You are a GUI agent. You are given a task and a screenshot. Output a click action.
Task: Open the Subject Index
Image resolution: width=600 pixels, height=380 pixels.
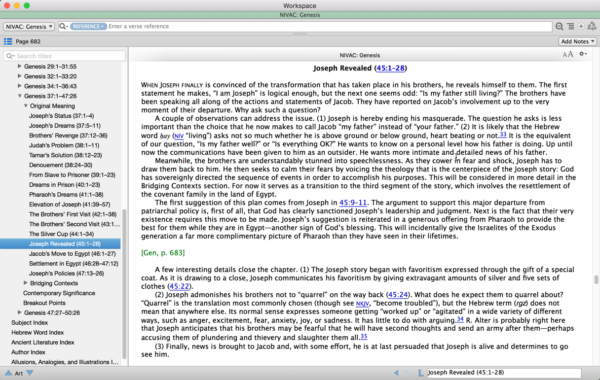[x=29, y=323]
